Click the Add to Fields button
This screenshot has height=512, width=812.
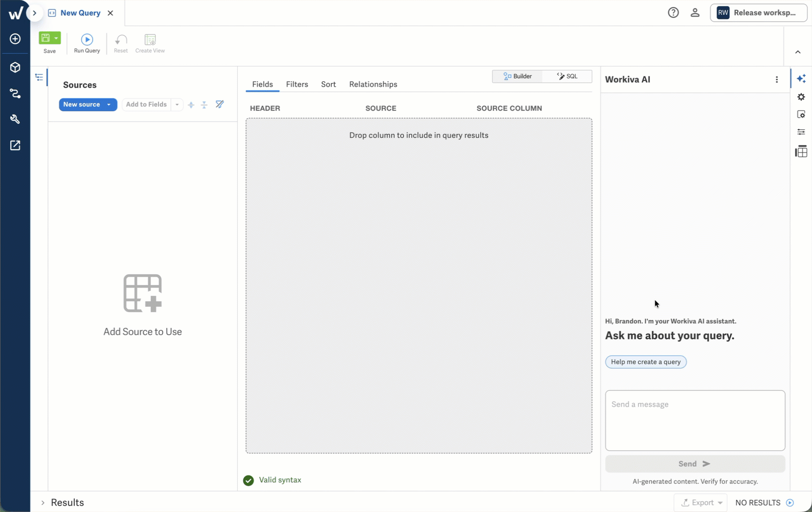(146, 104)
